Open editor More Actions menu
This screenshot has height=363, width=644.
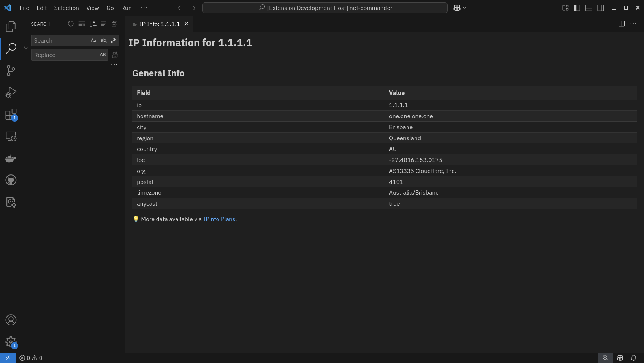tap(633, 24)
